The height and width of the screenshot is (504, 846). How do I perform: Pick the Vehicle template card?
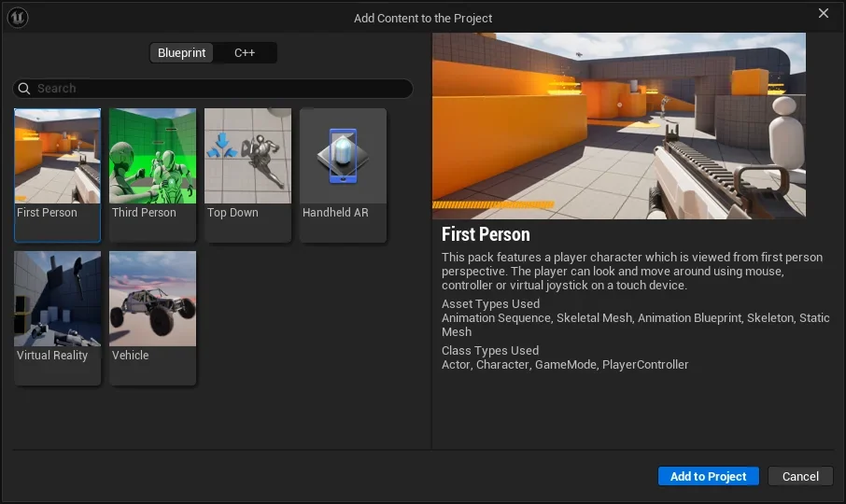[153, 318]
